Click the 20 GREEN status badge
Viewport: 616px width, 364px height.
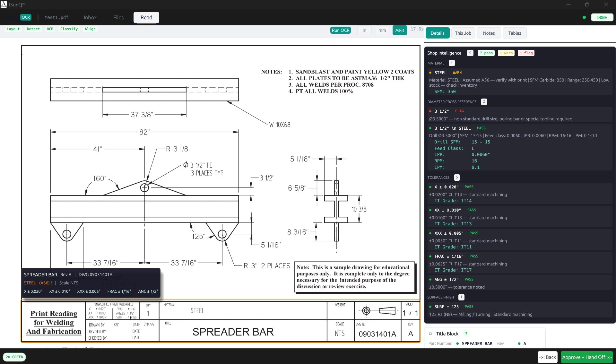click(14, 357)
